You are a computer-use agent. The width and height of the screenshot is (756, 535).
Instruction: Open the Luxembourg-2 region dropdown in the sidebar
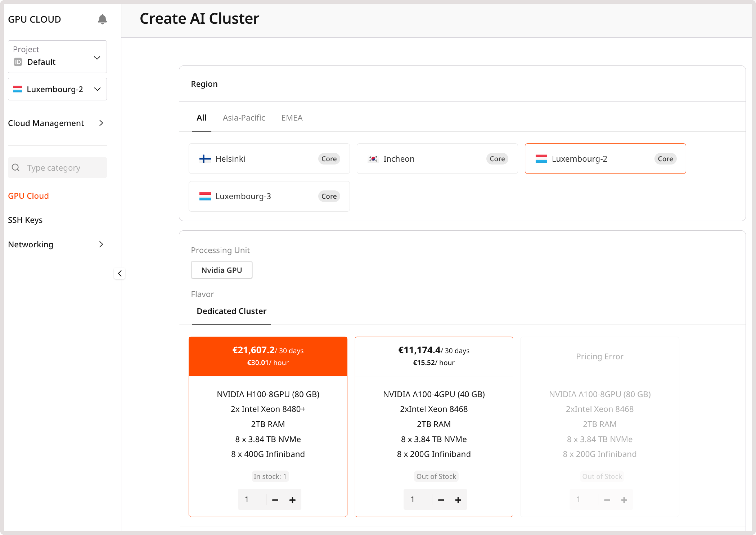click(x=57, y=89)
